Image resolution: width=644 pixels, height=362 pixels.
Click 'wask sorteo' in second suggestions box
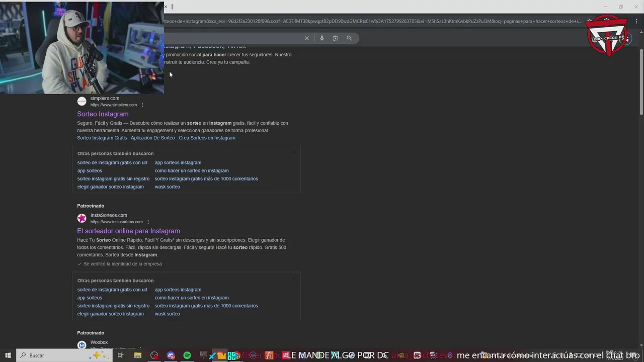[168, 314]
